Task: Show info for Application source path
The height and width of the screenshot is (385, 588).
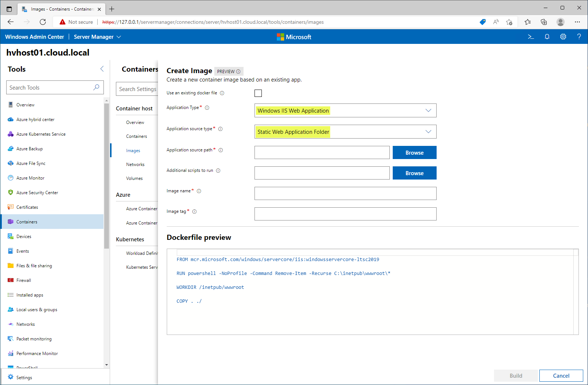Action: tap(221, 150)
